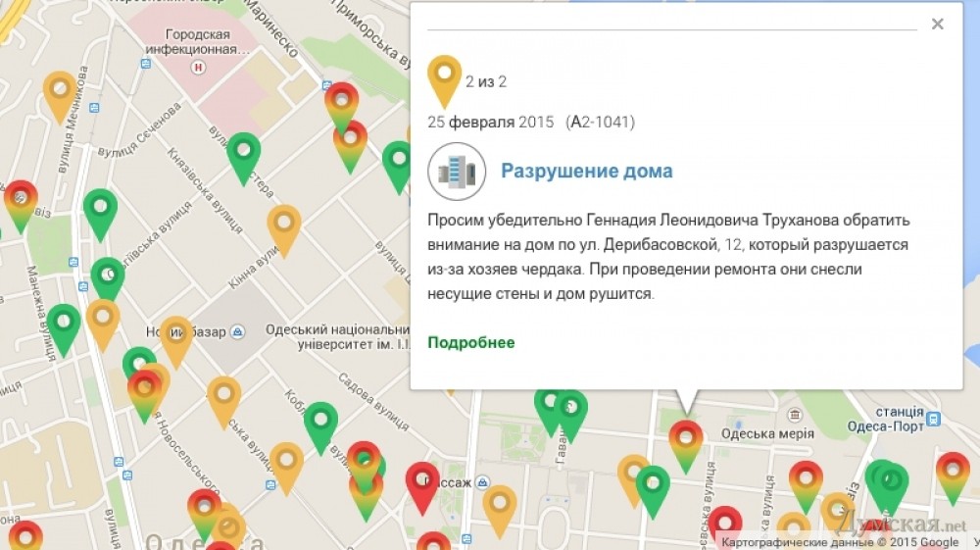
Task: Click the Одеса-Порт station icon
Action: coord(932,419)
